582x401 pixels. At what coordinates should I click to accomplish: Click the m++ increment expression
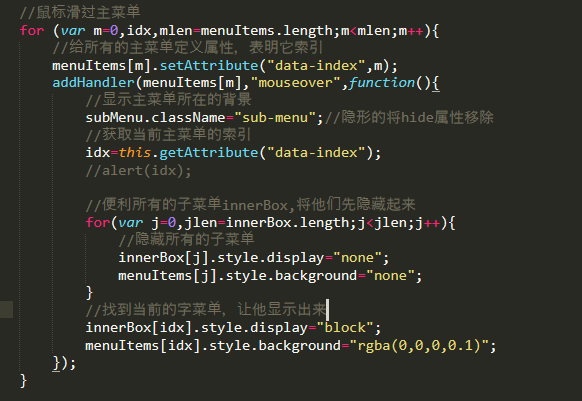click(x=411, y=30)
